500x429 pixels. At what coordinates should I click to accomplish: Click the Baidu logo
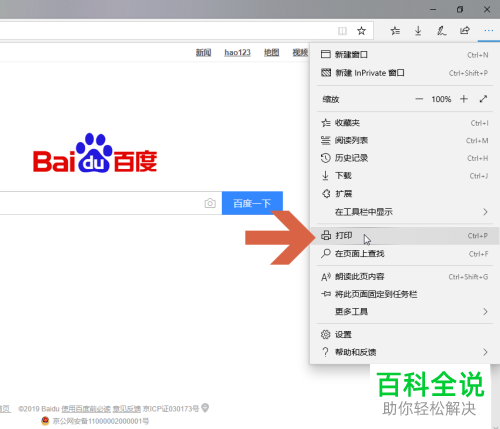[95, 153]
